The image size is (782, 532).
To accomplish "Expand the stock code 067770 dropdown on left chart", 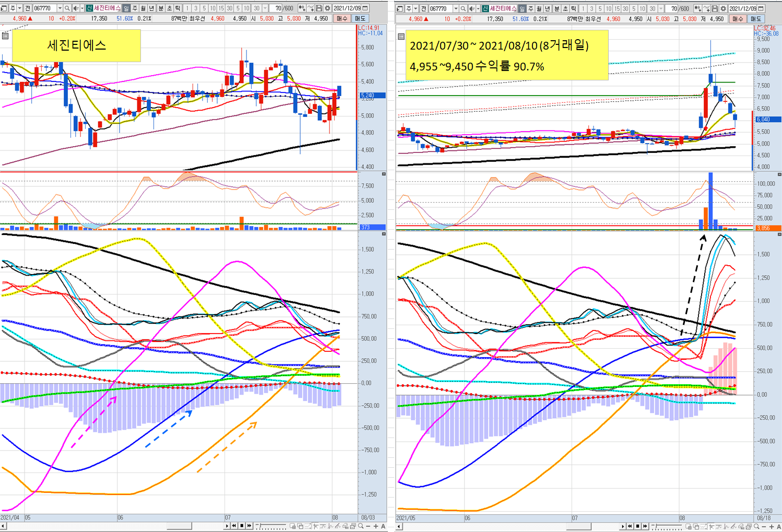I will pyautogui.click(x=60, y=8).
